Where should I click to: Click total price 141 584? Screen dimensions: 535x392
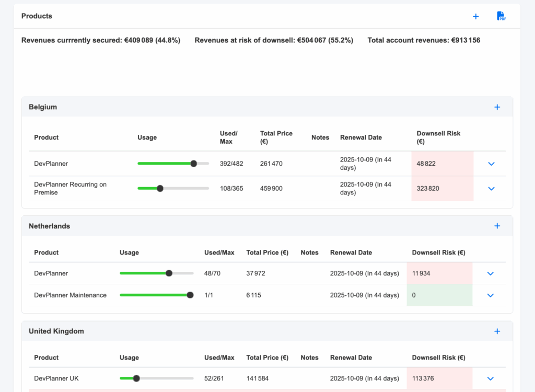click(x=257, y=378)
